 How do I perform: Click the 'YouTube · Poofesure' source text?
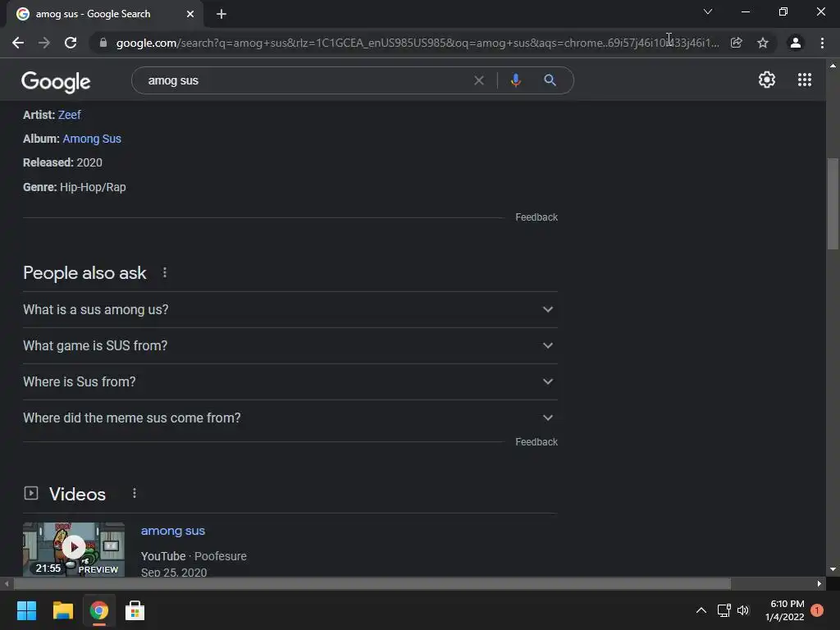[x=194, y=556]
